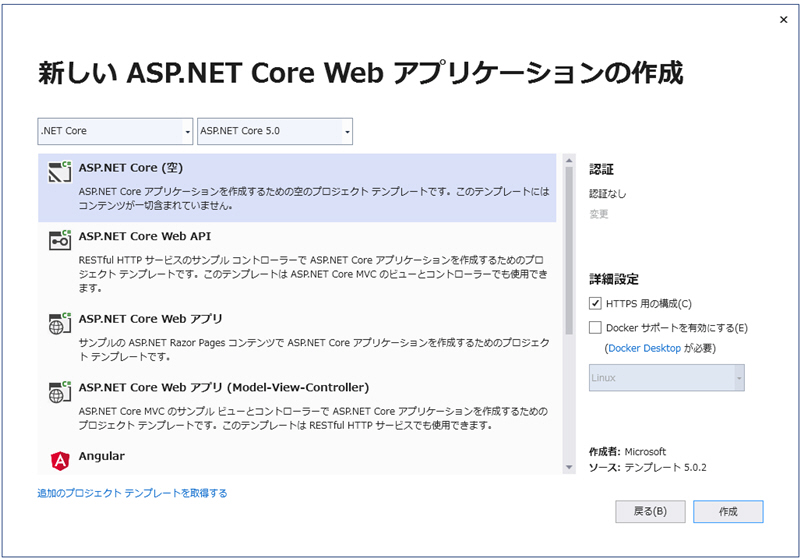Click the template list scroll up arrow

point(569,161)
